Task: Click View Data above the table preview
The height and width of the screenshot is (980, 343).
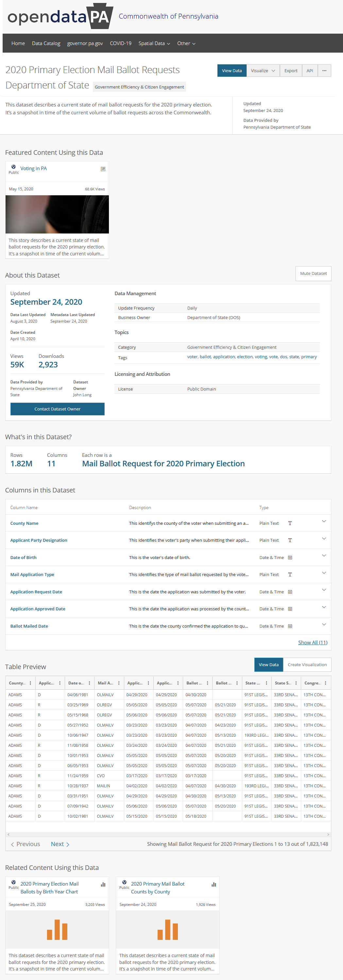Action: pyautogui.click(x=269, y=665)
